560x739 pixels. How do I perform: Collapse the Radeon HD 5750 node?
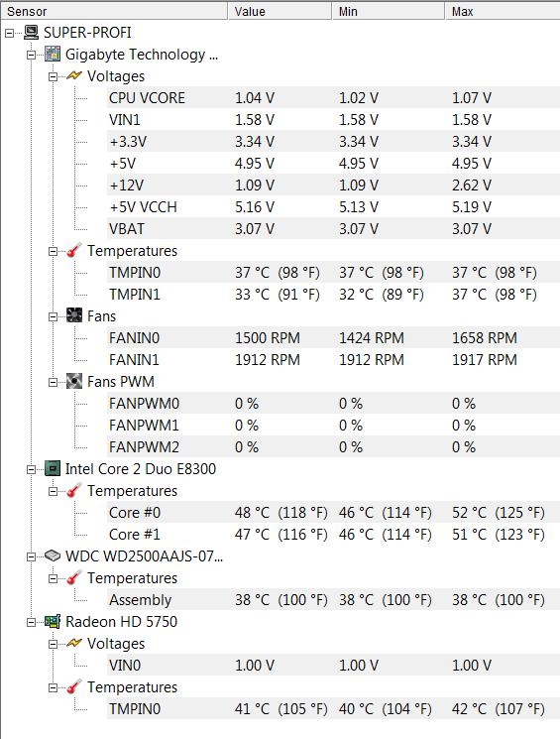(31, 623)
